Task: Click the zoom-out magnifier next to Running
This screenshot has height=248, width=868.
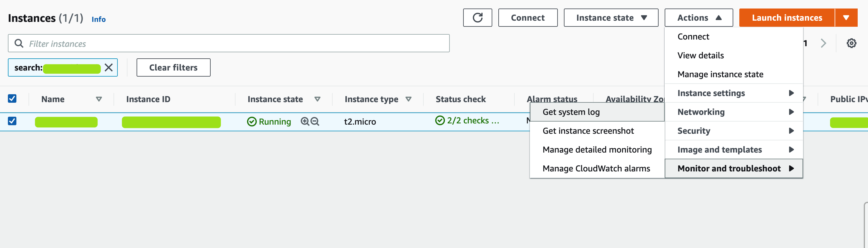Action: [315, 122]
